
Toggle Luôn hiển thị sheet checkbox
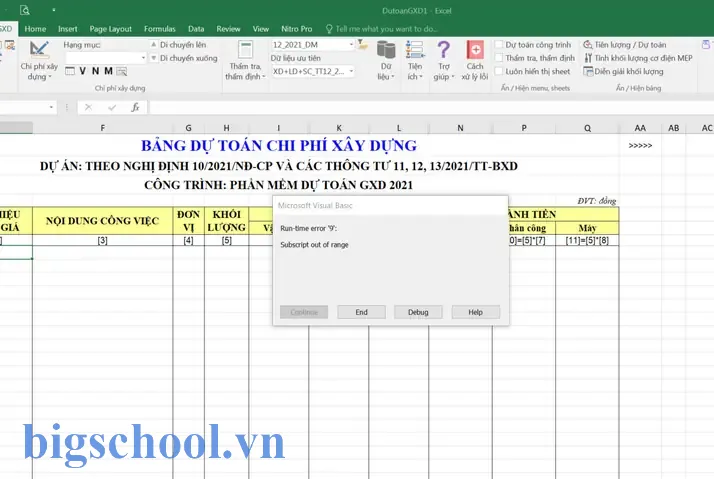(499, 71)
